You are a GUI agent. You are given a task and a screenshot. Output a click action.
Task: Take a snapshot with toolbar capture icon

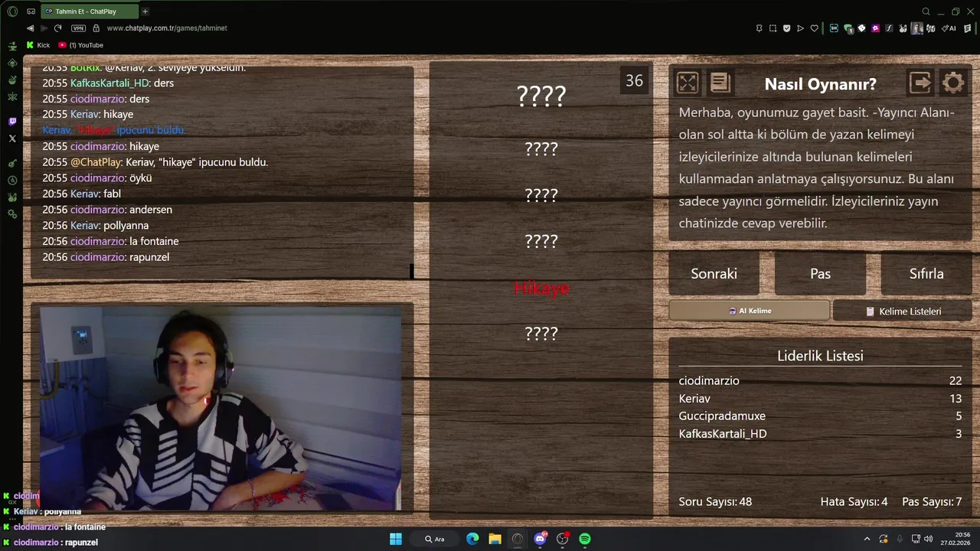773,28
